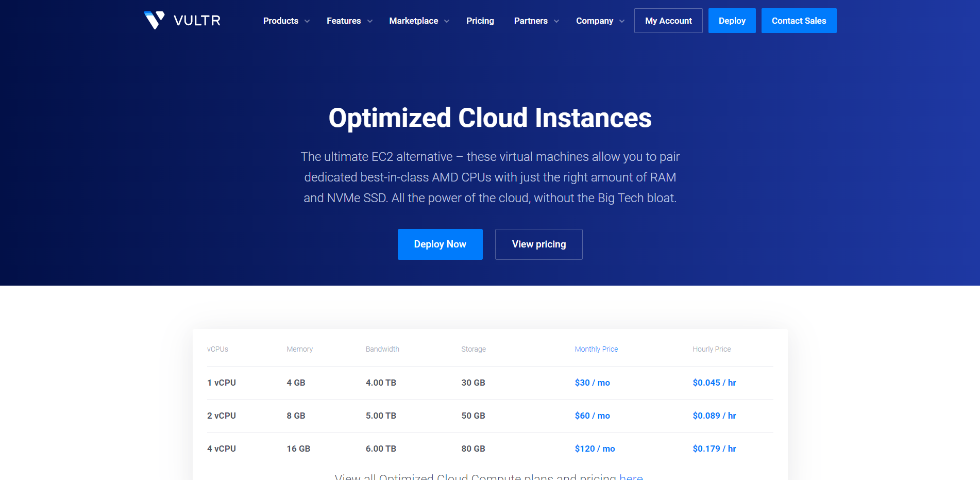
Task: Expand the Company dropdown chevron
Action: (x=622, y=21)
